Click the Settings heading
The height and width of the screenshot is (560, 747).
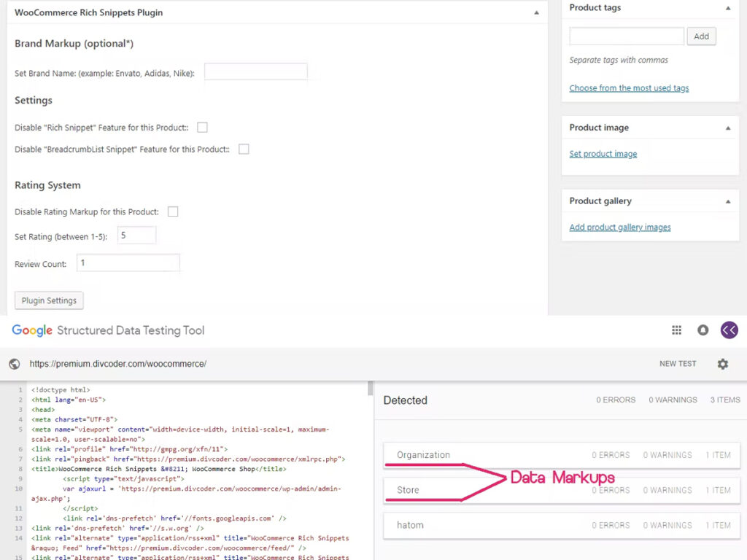[34, 101]
